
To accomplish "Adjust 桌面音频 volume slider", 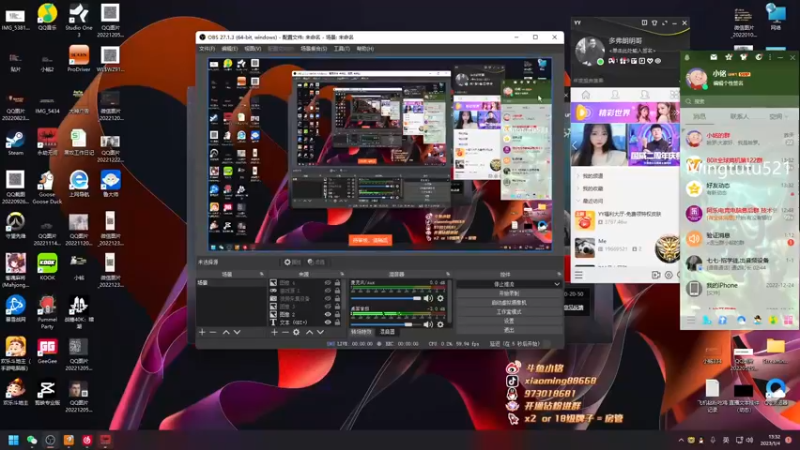I will [386, 324].
